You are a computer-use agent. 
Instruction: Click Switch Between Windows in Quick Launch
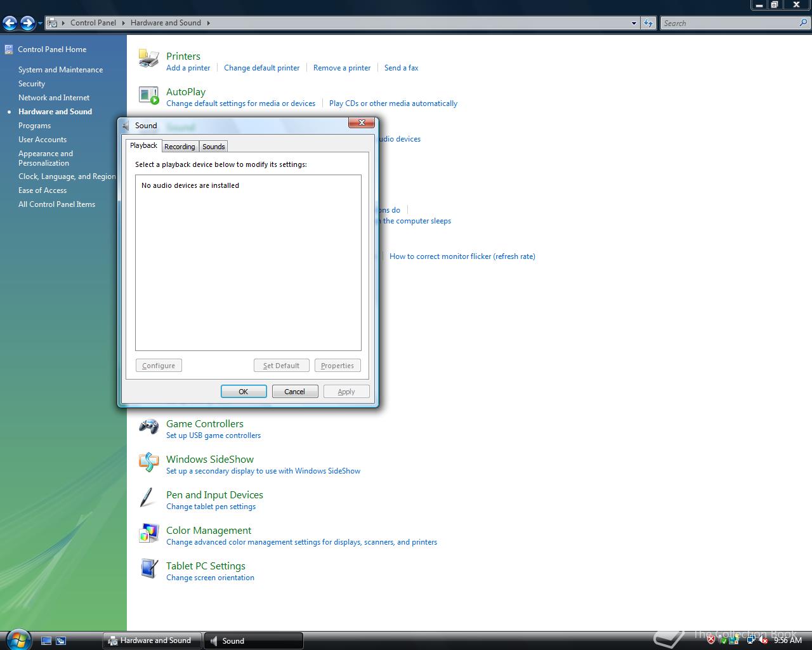tap(61, 641)
